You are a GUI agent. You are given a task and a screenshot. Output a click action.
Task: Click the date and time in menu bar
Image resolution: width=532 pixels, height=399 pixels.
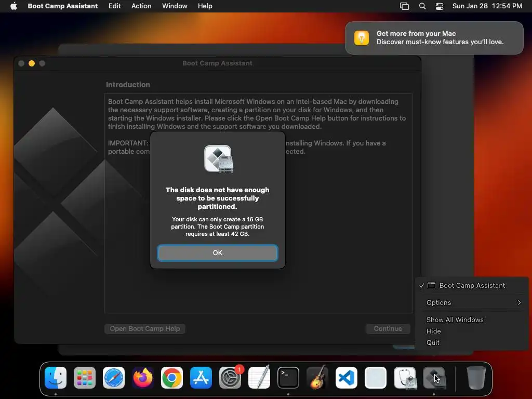click(487, 6)
